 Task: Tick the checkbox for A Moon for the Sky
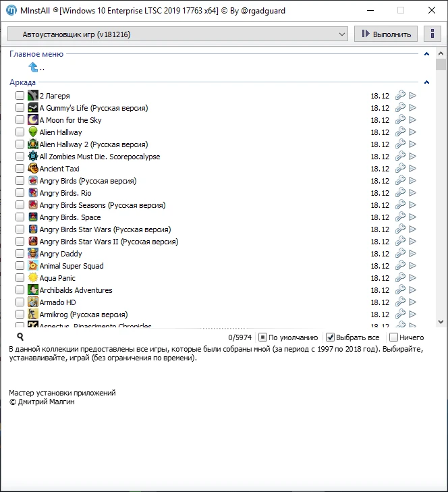click(x=20, y=120)
